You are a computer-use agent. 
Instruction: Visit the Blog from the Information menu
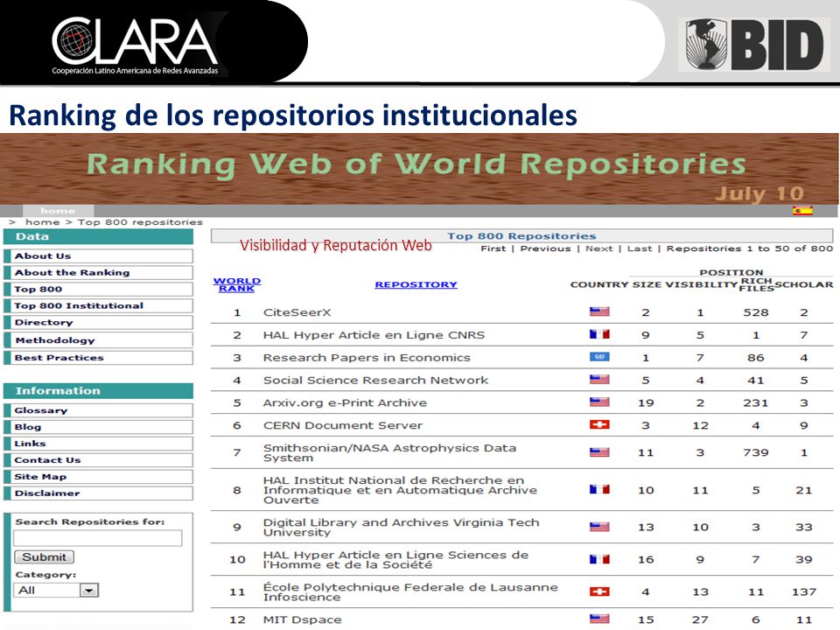coord(99,427)
